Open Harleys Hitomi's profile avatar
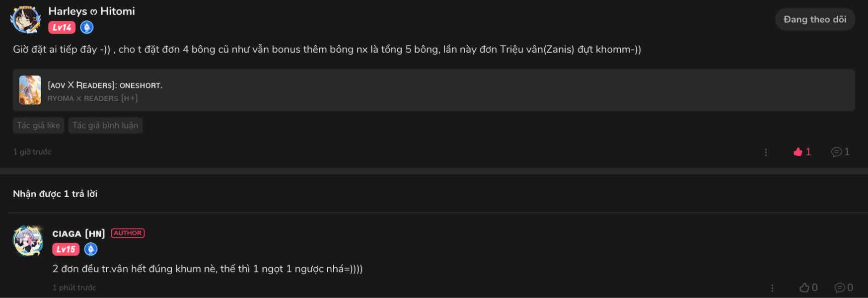The height and width of the screenshot is (298, 868). pyautogui.click(x=25, y=20)
